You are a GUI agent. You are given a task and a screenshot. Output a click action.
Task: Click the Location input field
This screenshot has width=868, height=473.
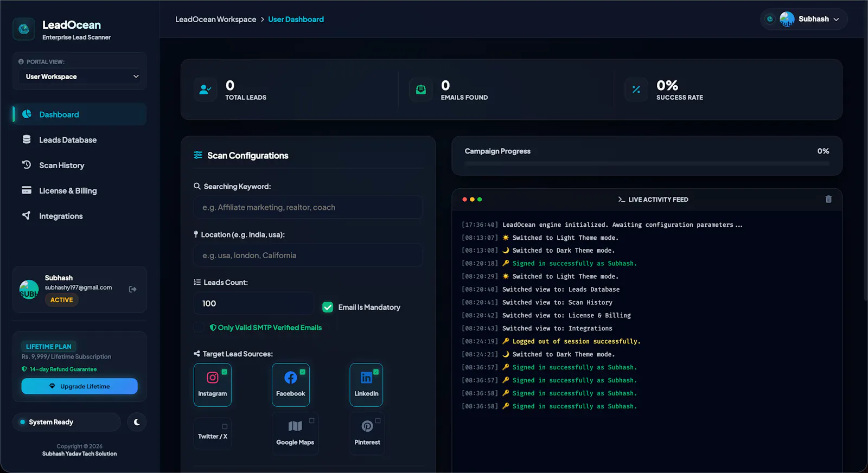[x=308, y=255]
